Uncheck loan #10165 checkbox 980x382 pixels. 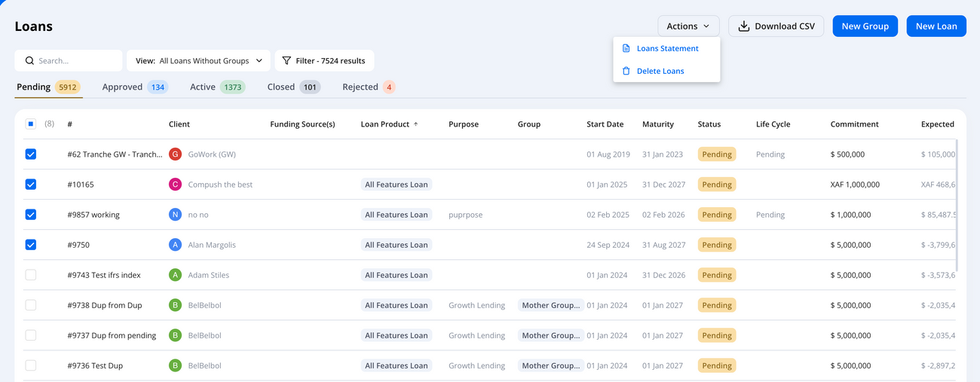pyautogui.click(x=31, y=184)
